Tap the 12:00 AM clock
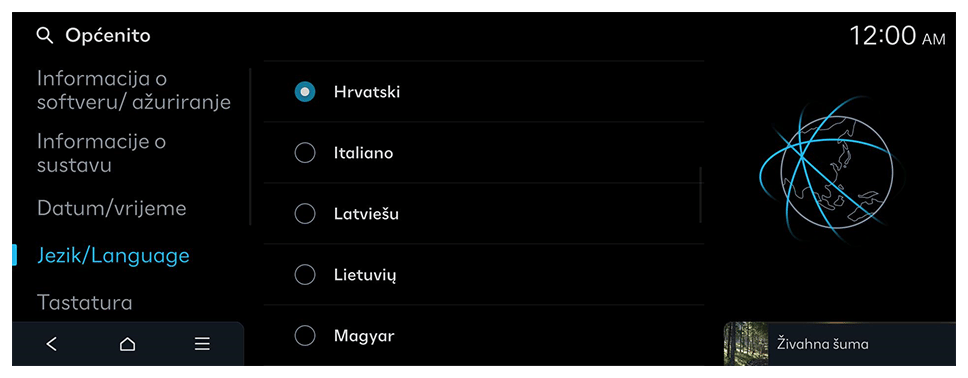This screenshot has width=968, height=378. [897, 36]
